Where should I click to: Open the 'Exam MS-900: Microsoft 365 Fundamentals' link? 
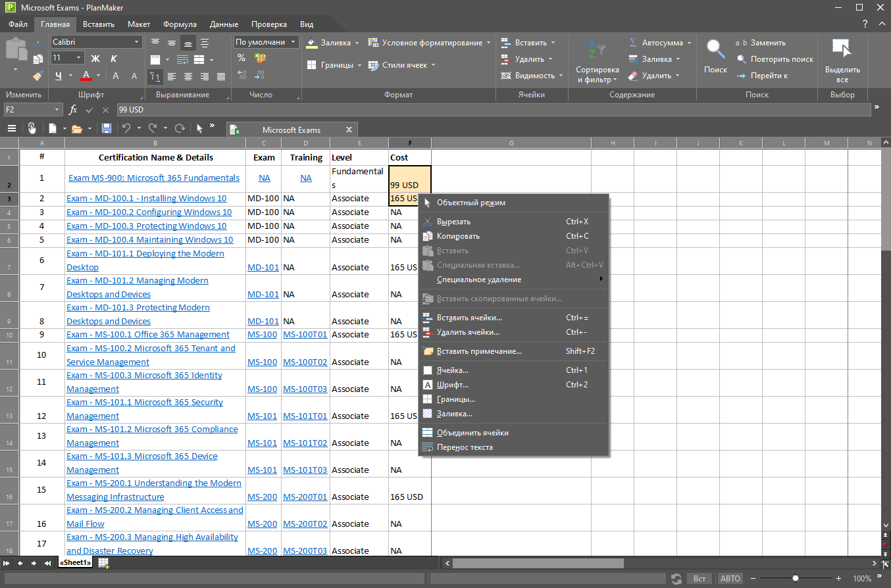point(154,178)
